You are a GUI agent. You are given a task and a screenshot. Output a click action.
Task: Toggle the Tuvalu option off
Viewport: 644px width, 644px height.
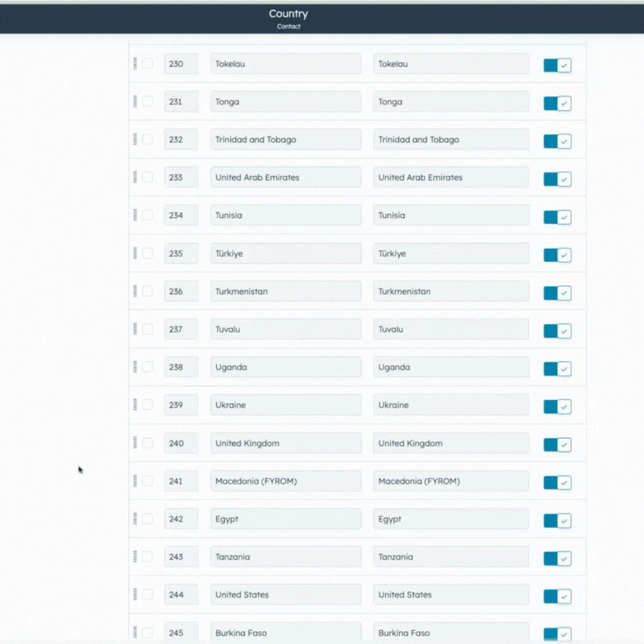coord(557,331)
